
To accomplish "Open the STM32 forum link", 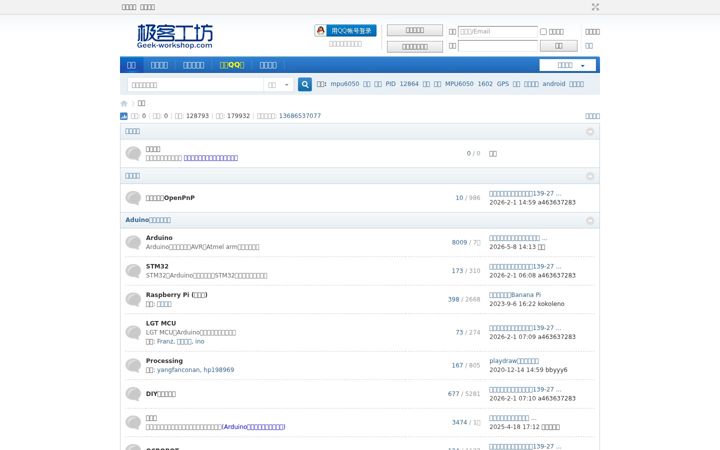I will 157,266.
